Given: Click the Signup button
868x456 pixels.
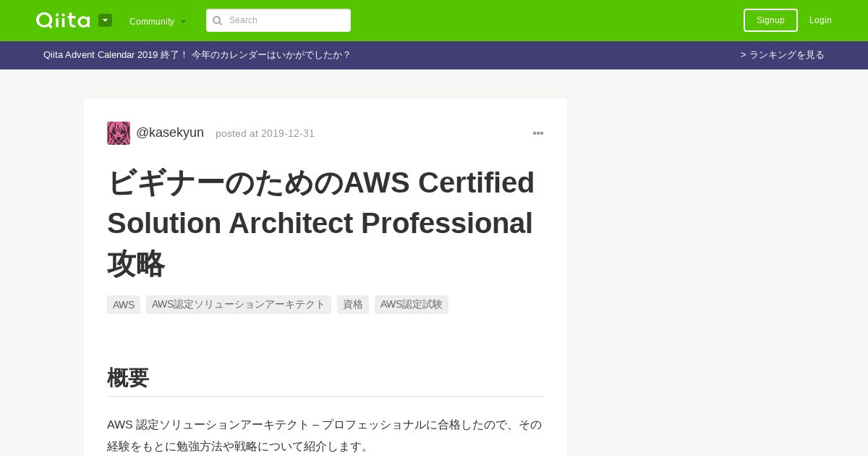Looking at the screenshot, I should click(x=770, y=20).
